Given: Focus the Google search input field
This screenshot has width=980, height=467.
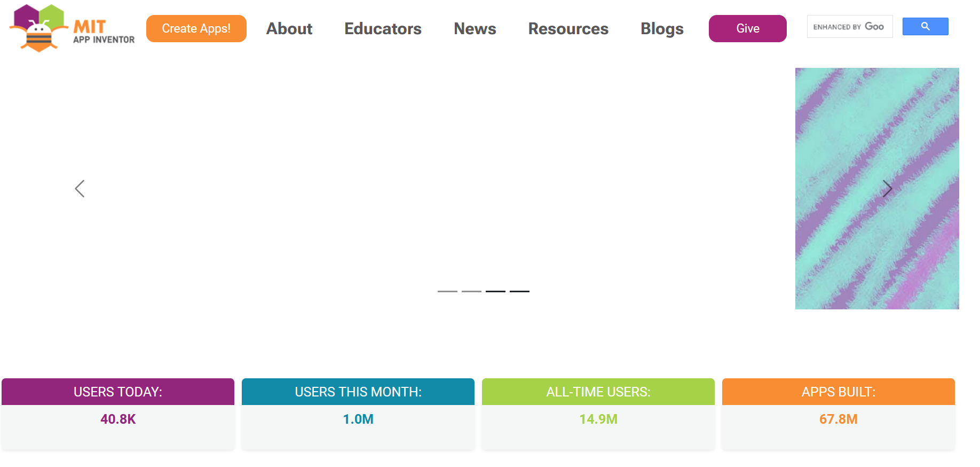Looking at the screenshot, I should (849, 27).
